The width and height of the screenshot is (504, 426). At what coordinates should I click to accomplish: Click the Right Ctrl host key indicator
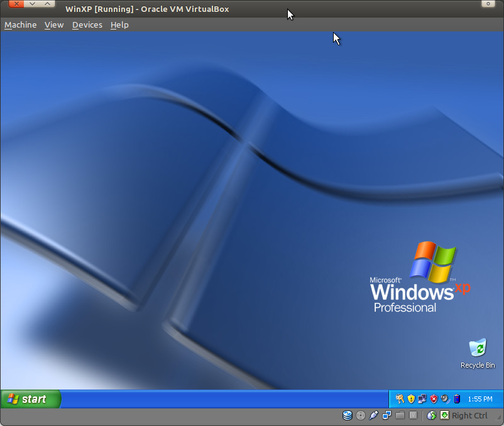pos(469,415)
